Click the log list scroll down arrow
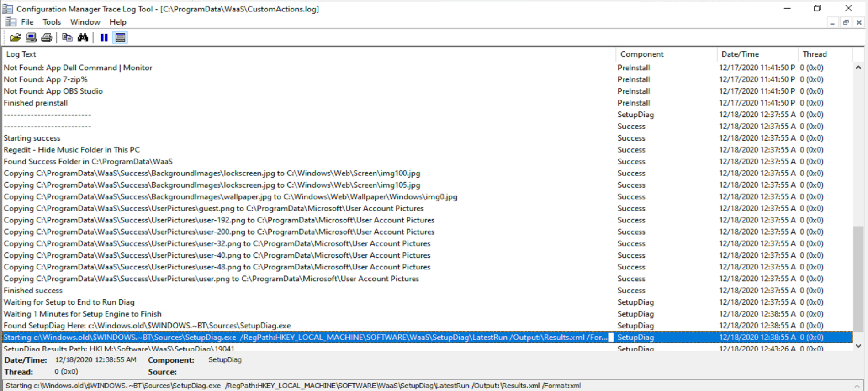 (x=858, y=346)
